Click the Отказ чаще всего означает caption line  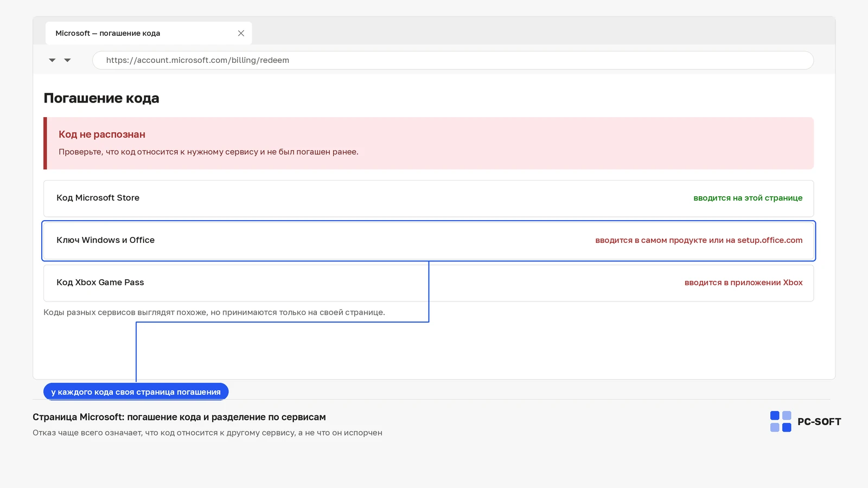click(207, 433)
